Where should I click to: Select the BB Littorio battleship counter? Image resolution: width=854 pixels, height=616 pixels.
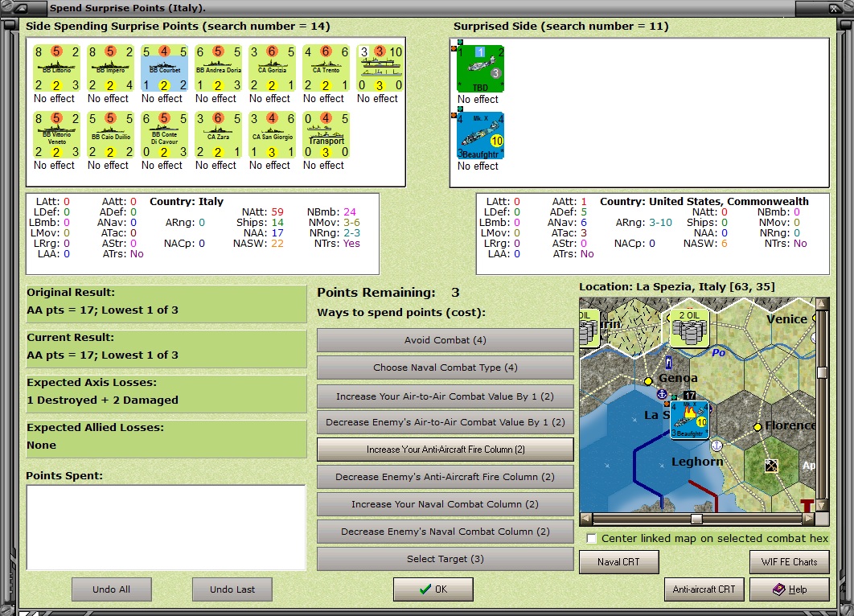click(56, 68)
